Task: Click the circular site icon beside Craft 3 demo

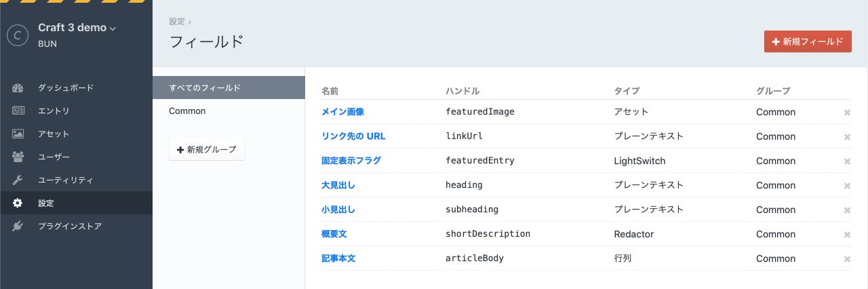Action: point(17,35)
